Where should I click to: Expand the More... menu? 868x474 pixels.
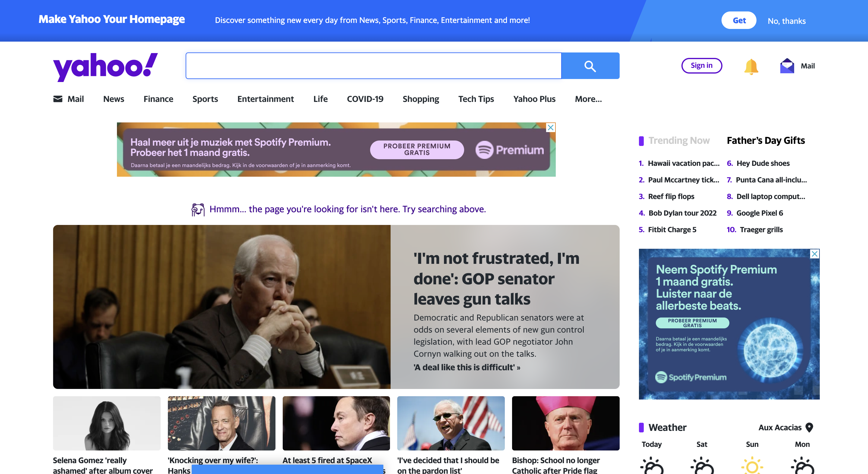pyautogui.click(x=588, y=99)
